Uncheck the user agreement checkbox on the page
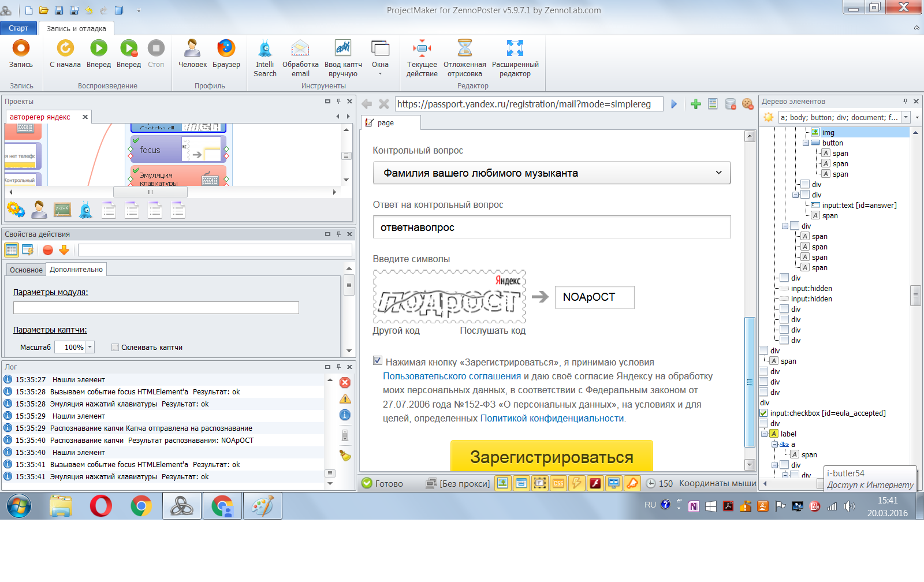924x582 pixels. (x=378, y=361)
